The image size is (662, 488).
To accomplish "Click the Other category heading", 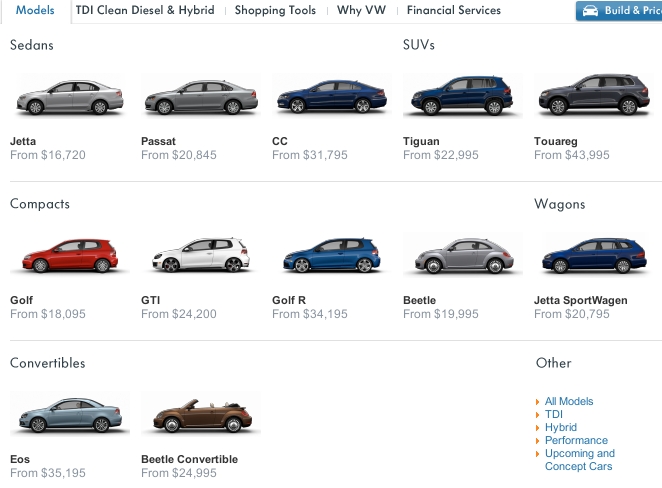I will (553, 363).
